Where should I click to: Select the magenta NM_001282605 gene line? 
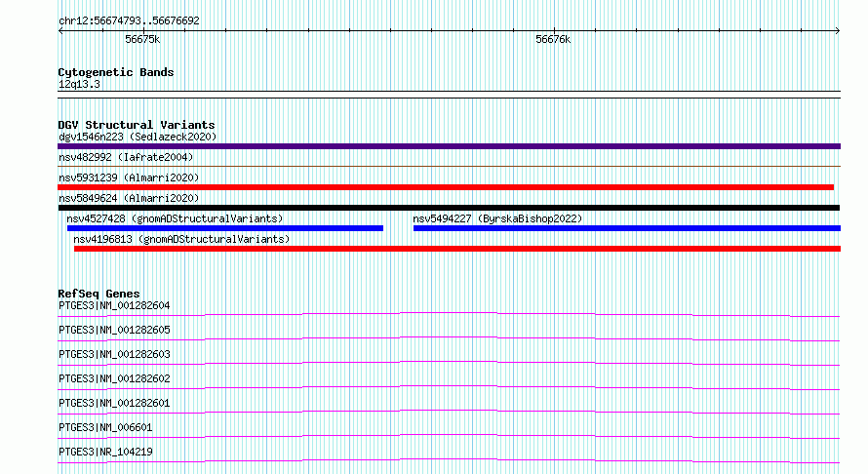coord(449,338)
